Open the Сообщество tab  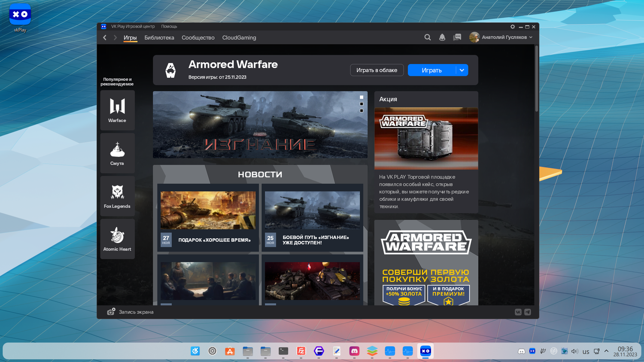(198, 38)
